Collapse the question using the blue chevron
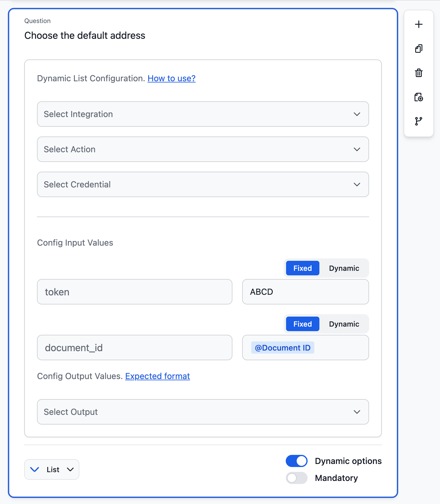 (x=34, y=469)
